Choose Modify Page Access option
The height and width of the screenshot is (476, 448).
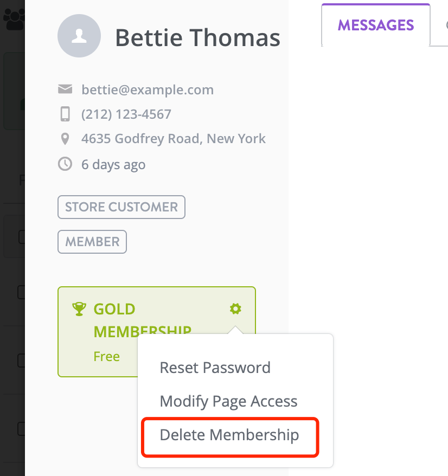tap(228, 401)
